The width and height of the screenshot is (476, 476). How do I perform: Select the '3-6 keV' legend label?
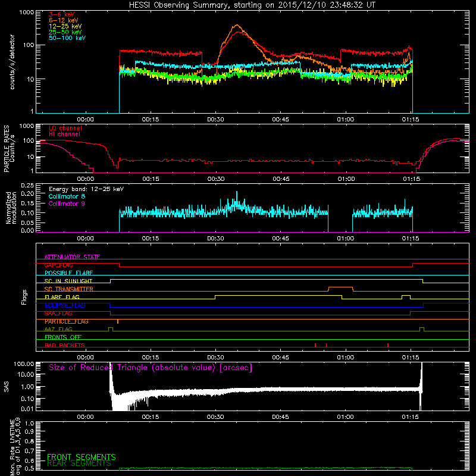(62, 14)
